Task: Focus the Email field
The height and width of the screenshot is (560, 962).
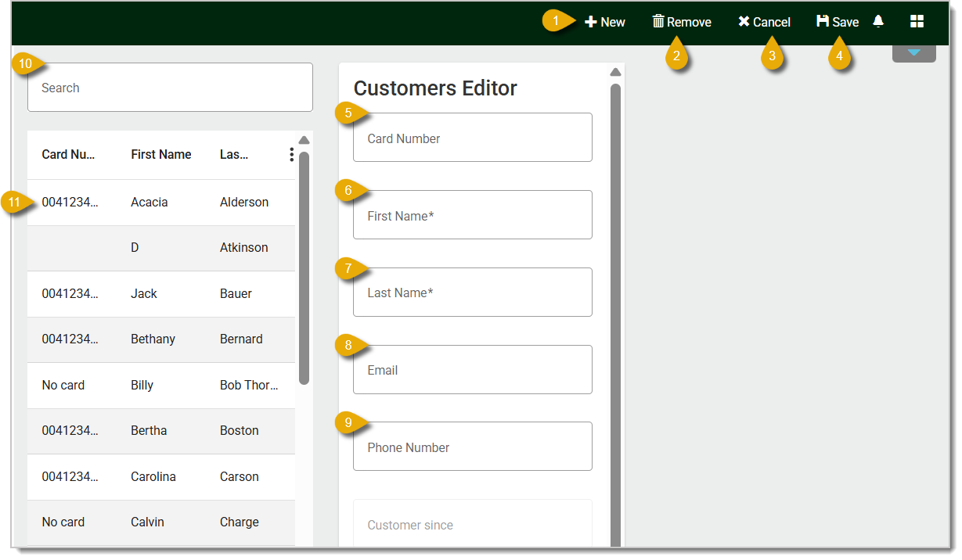Action: tap(473, 370)
